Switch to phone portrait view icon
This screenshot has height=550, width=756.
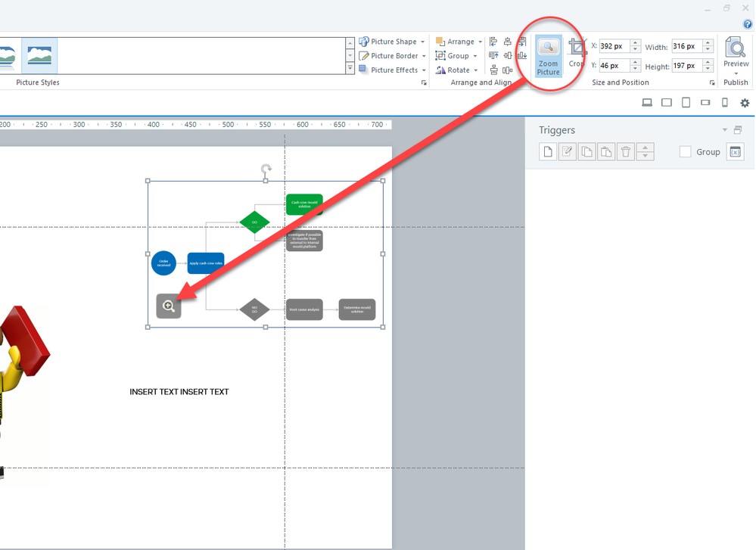pos(724,103)
